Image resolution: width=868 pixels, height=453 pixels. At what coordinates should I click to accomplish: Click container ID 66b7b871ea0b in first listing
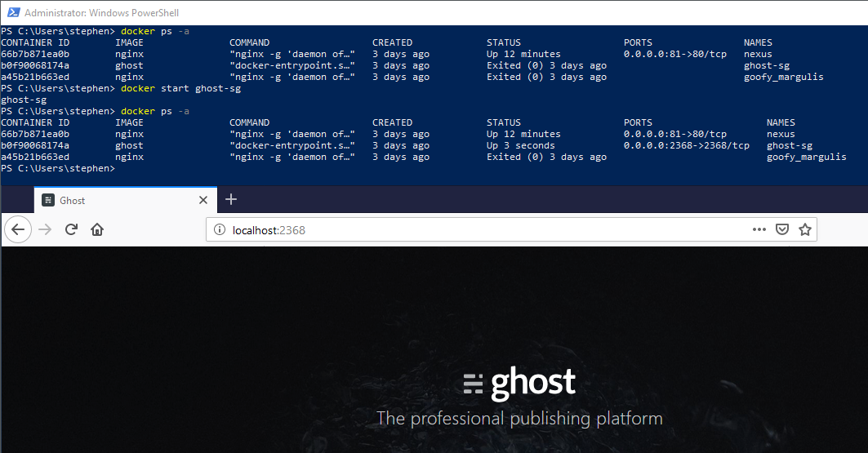(x=35, y=54)
